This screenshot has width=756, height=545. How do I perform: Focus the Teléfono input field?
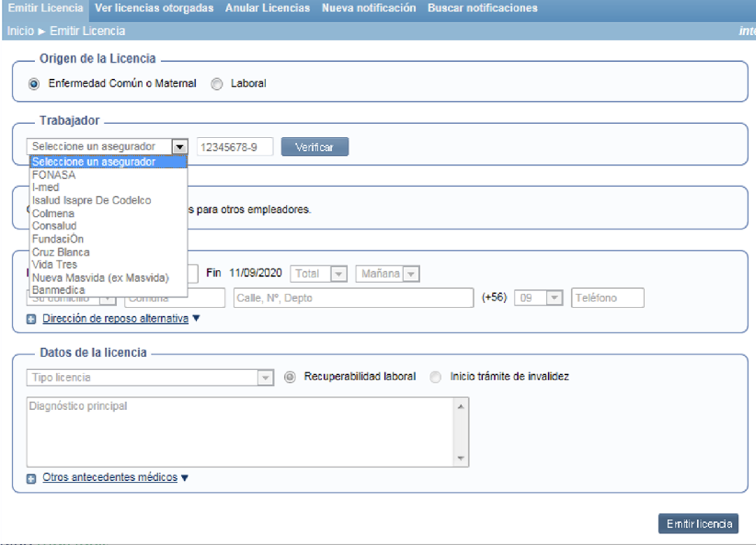point(607,298)
